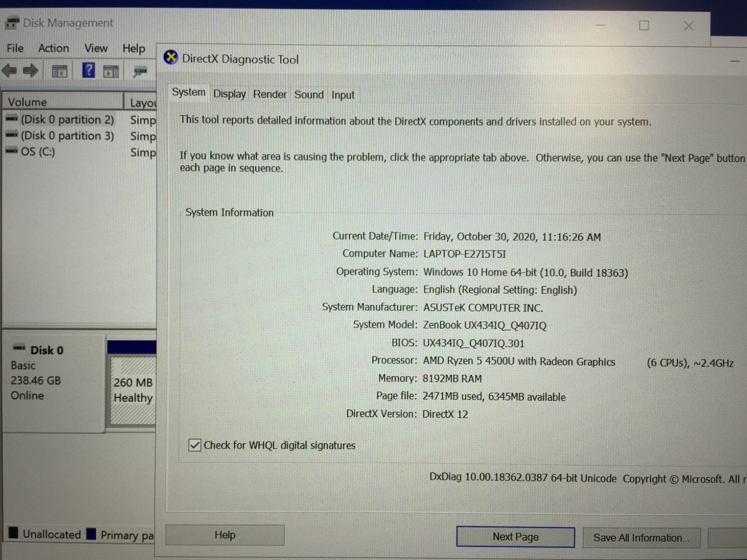Switch to the Render tab
The image size is (747, 560).
(x=270, y=94)
